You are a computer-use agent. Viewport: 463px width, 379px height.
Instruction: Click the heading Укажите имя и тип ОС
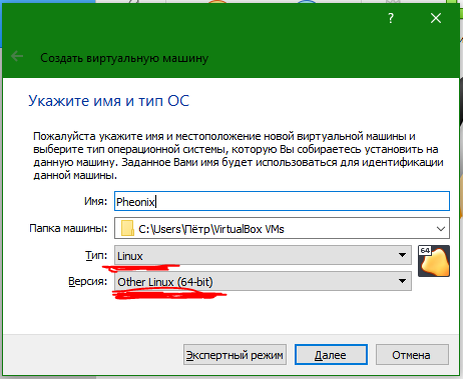[109, 101]
